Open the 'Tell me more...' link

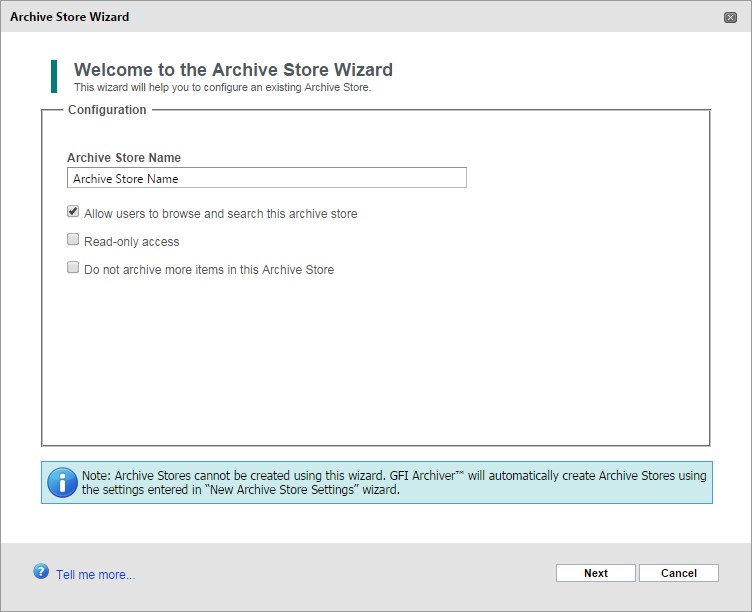click(95, 575)
